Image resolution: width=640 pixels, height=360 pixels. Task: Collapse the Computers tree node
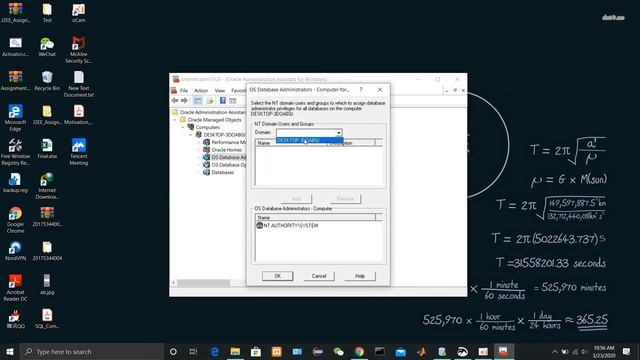coord(183,127)
